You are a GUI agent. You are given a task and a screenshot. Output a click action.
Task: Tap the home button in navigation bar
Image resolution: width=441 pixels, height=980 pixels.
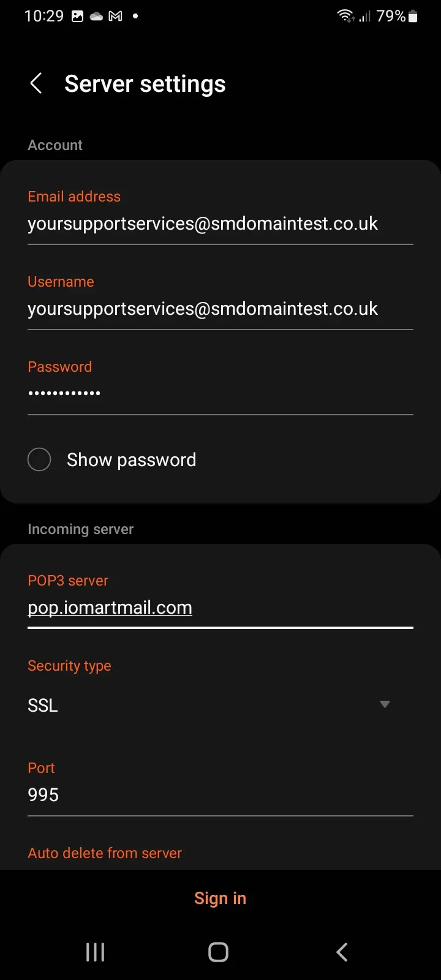point(219,952)
